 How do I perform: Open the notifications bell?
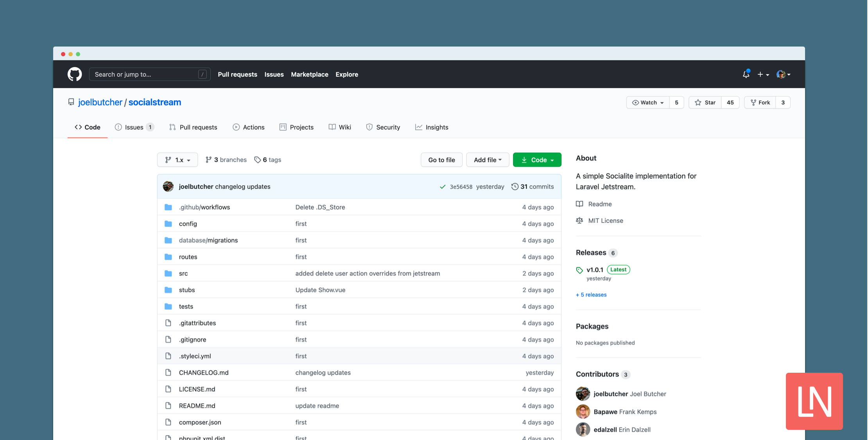pyautogui.click(x=746, y=74)
